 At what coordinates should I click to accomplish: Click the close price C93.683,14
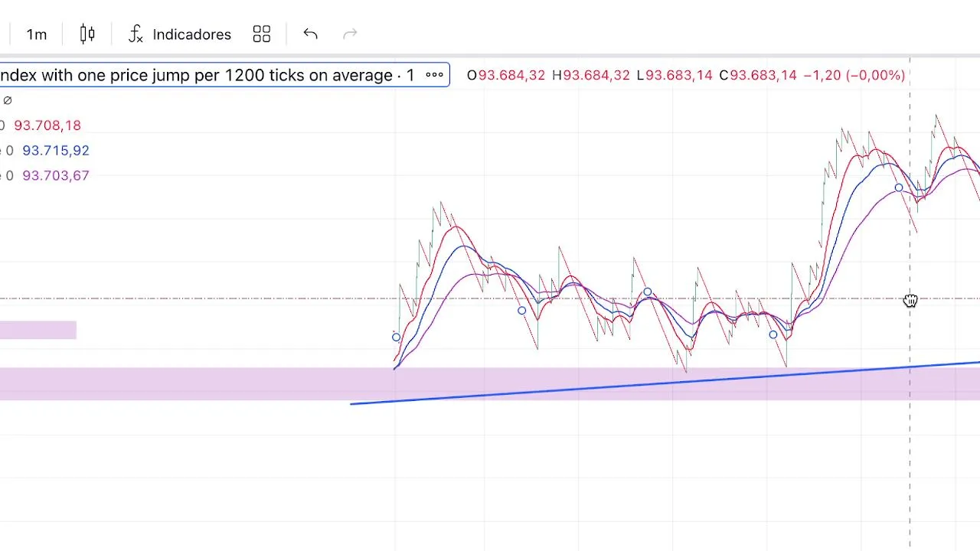[x=758, y=75]
